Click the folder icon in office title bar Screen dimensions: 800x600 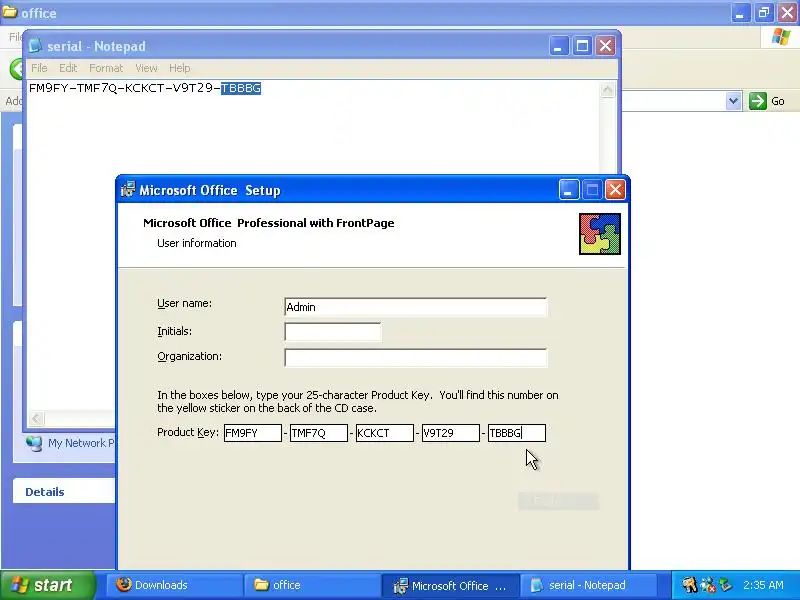point(10,12)
